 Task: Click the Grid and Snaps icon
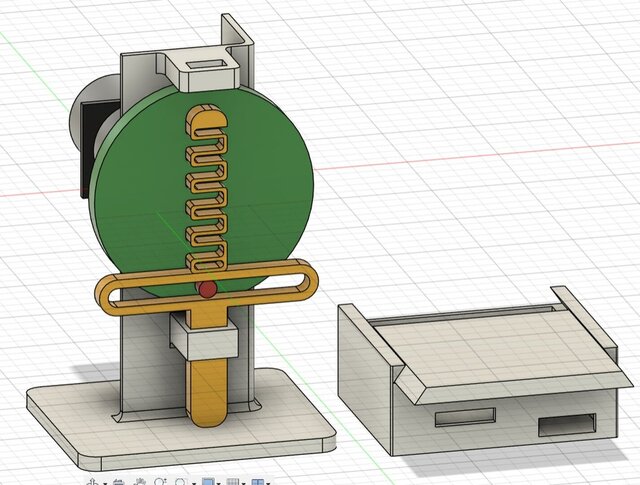point(232,482)
